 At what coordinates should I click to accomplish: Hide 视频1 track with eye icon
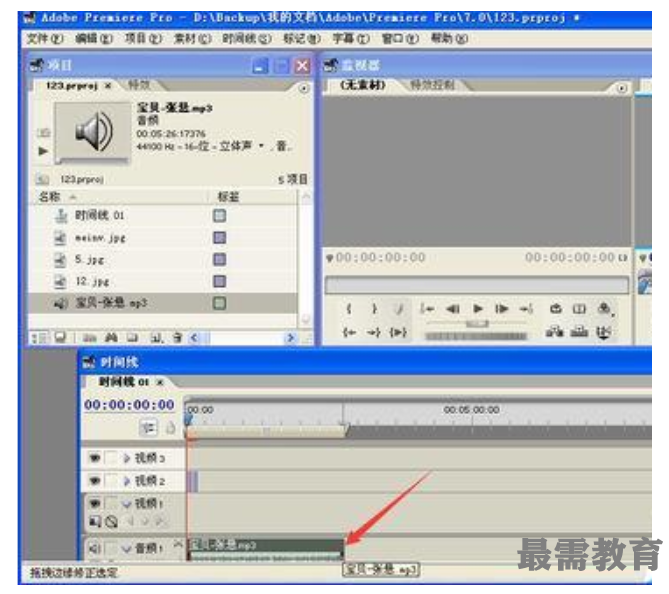(95, 504)
